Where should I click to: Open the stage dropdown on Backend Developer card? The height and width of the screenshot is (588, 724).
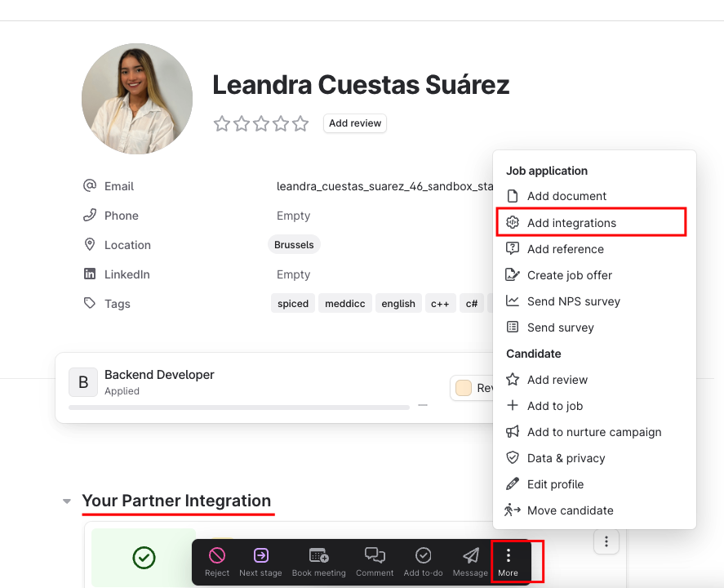tap(472, 388)
